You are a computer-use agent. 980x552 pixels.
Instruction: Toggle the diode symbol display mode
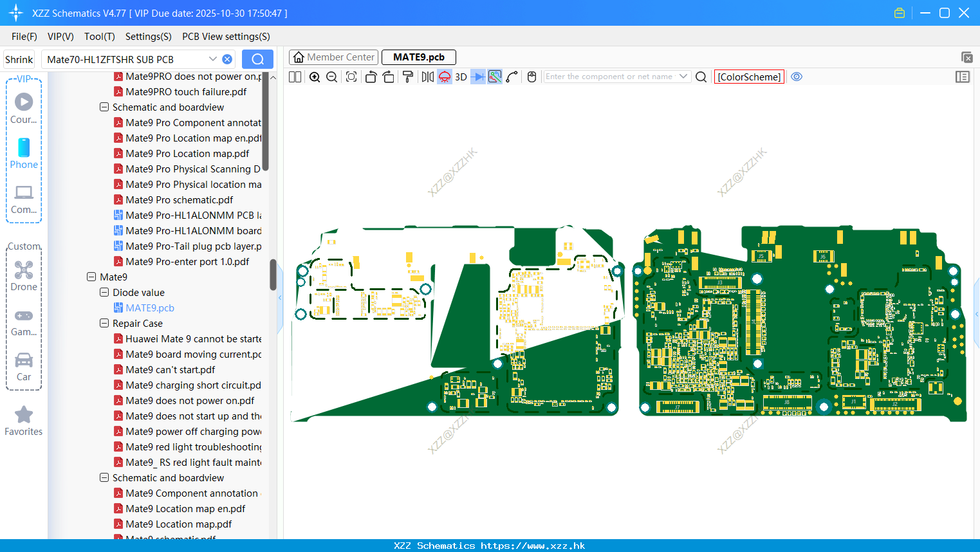pos(478,77)
